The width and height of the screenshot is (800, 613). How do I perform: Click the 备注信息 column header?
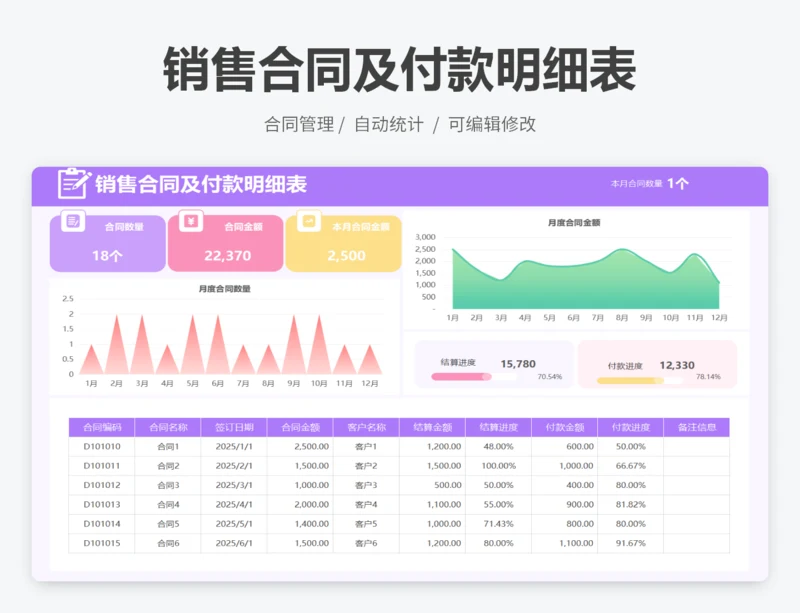(x=697, y=427)
